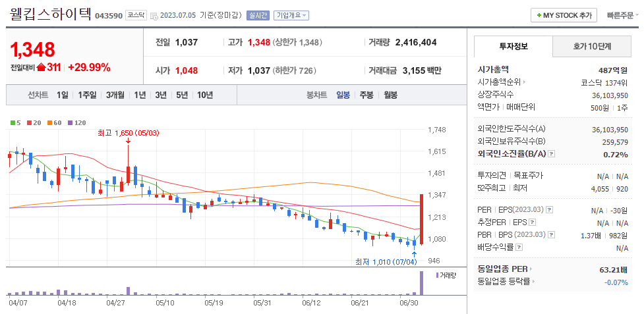Click the help icon beside 외국인소진율(B/A)
The width and height of the screenshot is (644, 314).
[x=552, y=154]
